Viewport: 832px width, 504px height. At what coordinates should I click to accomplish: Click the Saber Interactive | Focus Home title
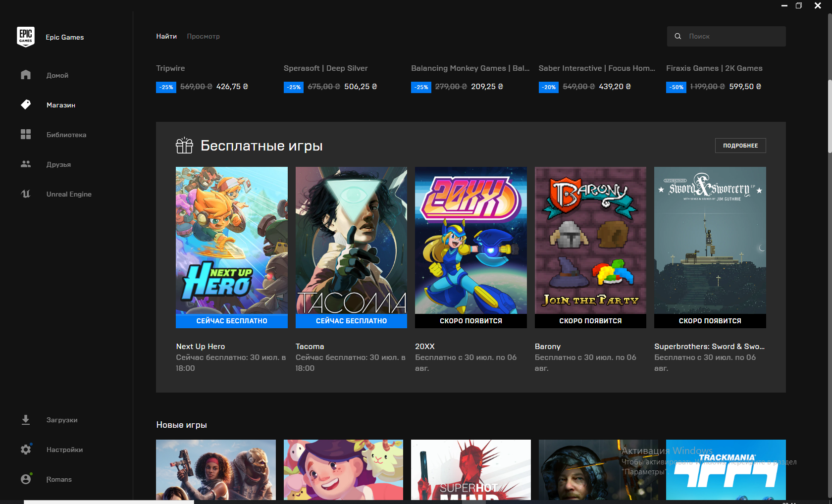[x=597, y=68]
